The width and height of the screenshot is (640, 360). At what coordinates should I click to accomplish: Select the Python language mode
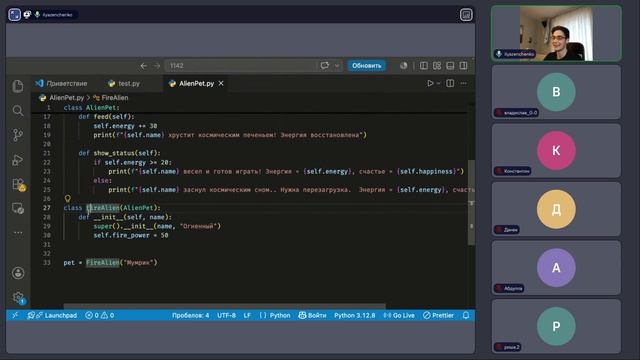click(275, 316)
